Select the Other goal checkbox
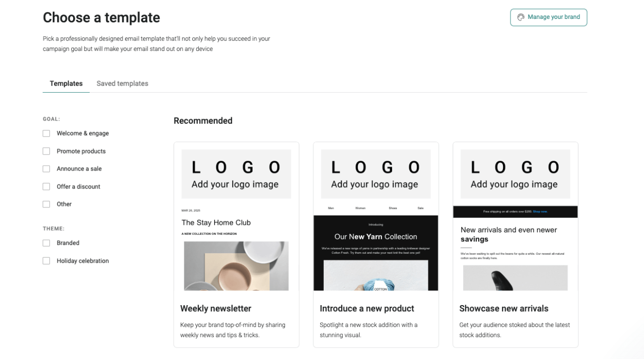Screen dimensions: 644x359 [x=46, y=204]
